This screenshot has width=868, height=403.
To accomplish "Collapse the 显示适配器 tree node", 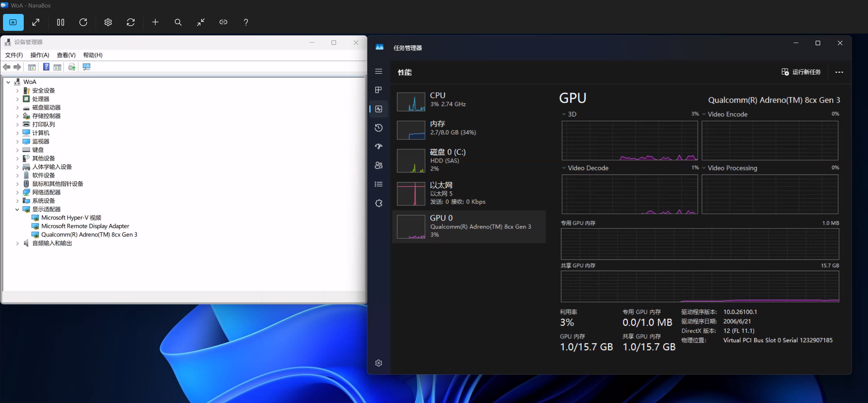I will coord(17,209).
